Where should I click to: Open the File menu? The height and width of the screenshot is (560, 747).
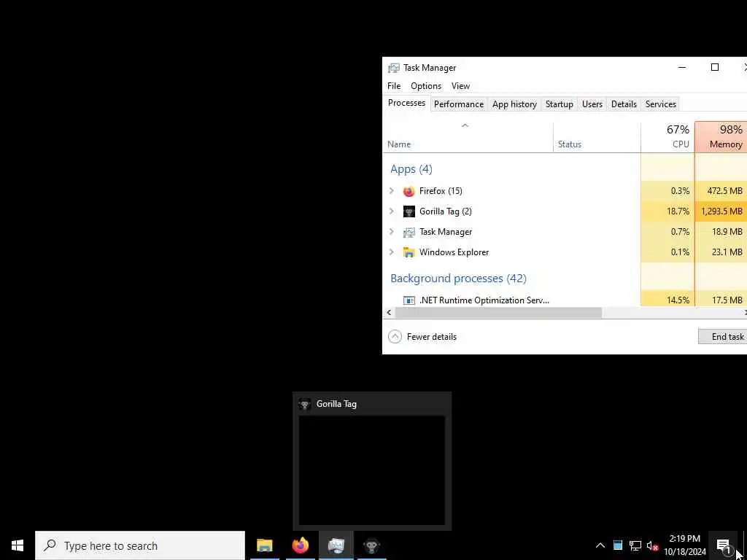tap(394, 86)
